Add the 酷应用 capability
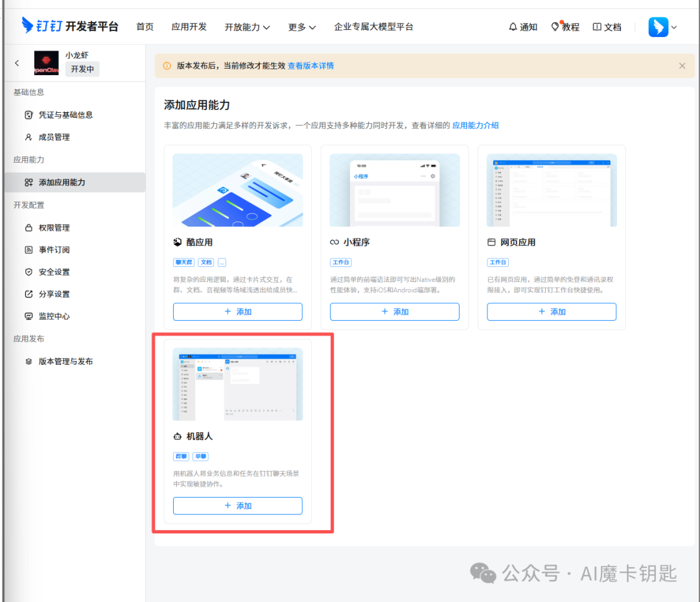 [x=237, y=312]
